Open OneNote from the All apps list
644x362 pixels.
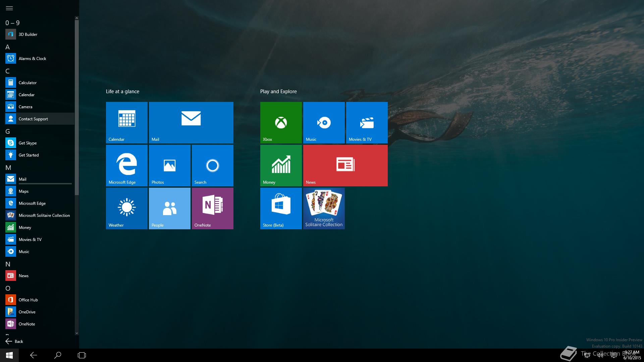(40, 324)
